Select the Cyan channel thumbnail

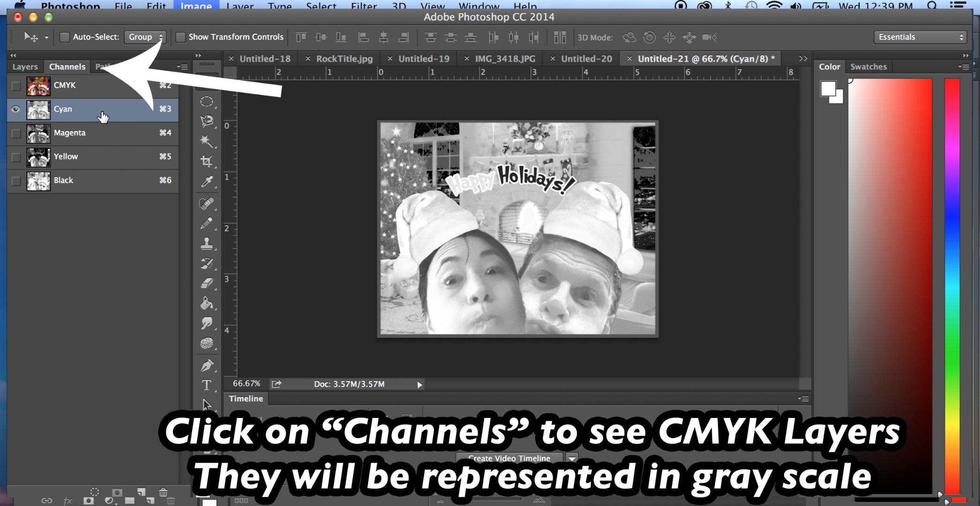[x=38, y=109]
